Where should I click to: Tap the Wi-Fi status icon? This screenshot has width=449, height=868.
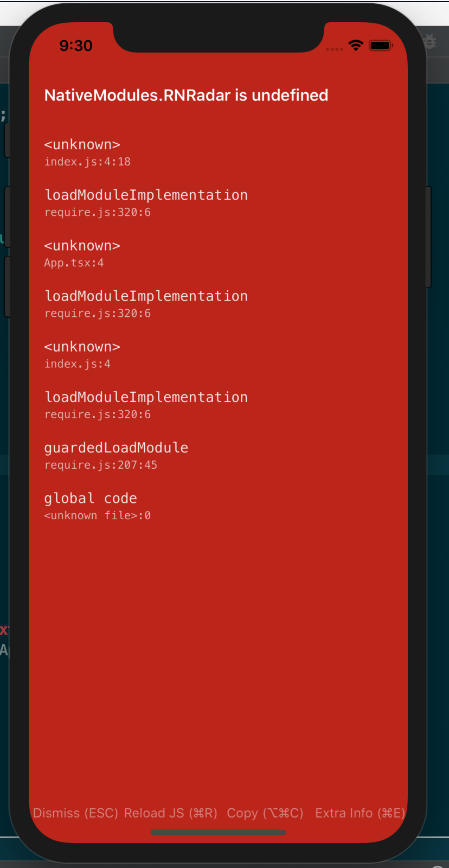356,46
